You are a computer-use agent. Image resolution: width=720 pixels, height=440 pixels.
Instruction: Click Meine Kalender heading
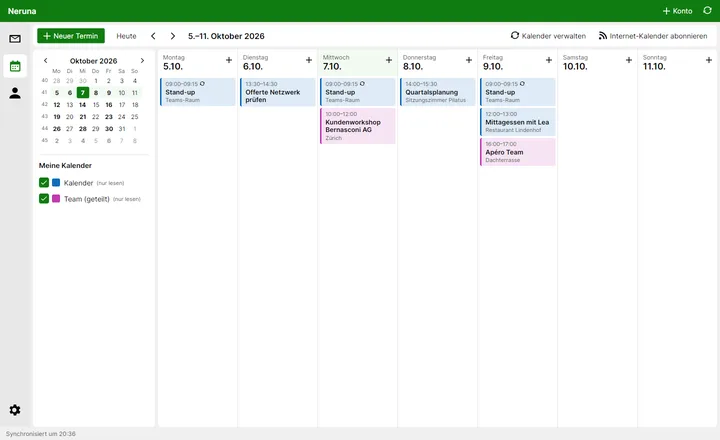pyautogui.click(x=65, y=165)
